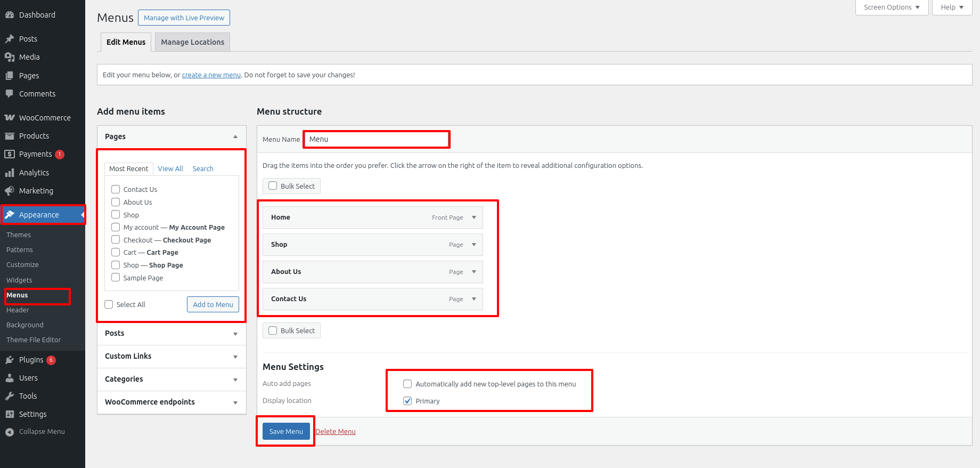Click the Plugins plug icon
This screenshot has width=980, height=468.
(x=10, y=360)
